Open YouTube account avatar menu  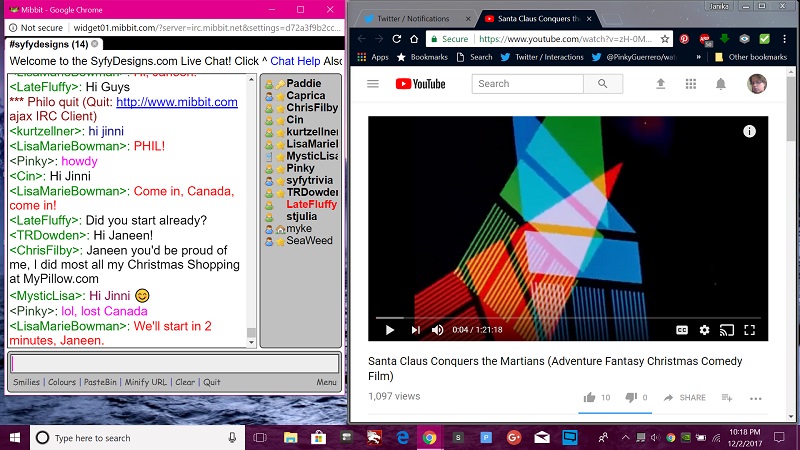tap(757, 84)
